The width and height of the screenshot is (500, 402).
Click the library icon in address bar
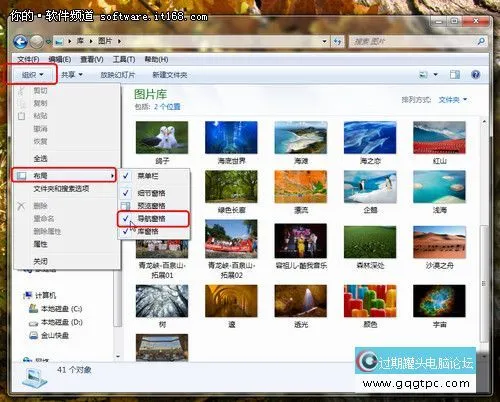click(59, 42)
